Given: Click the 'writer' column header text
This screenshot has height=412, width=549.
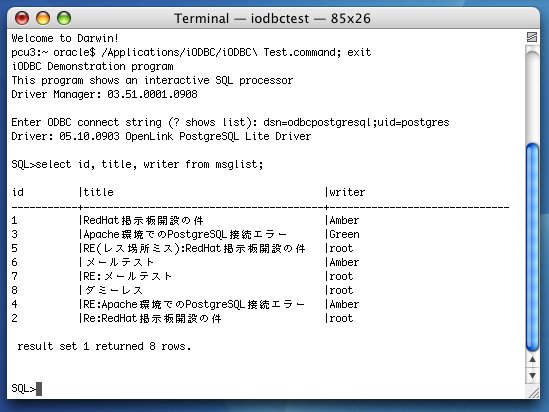Looking at the screenshot, I should click(347, 192).
